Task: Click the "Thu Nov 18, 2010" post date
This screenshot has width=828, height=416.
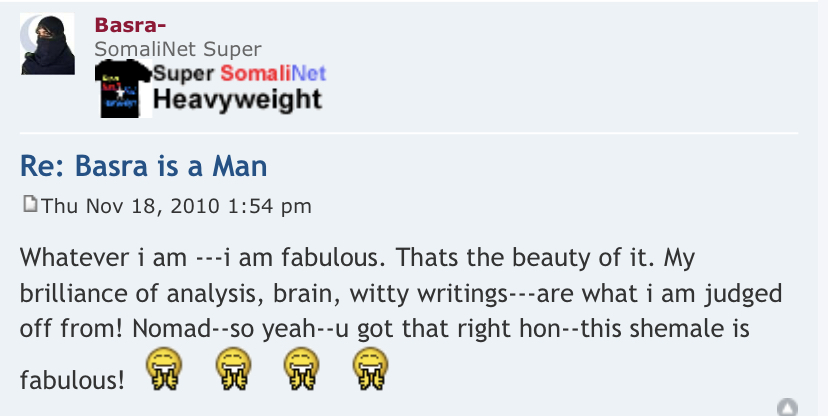Action: pos(131,207)
